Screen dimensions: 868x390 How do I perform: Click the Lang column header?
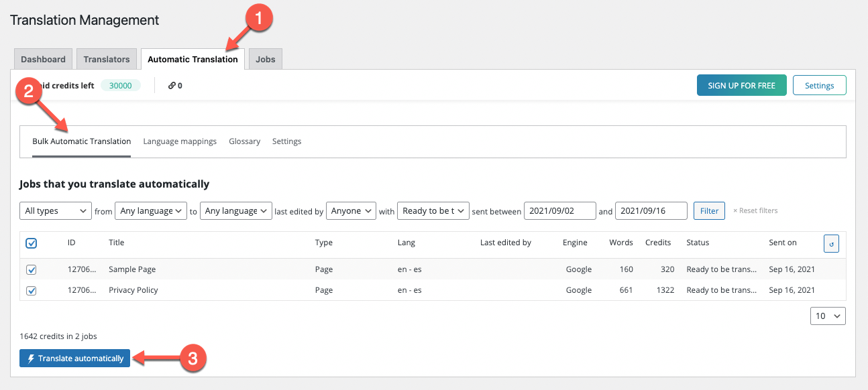click(x=406, y=243)
